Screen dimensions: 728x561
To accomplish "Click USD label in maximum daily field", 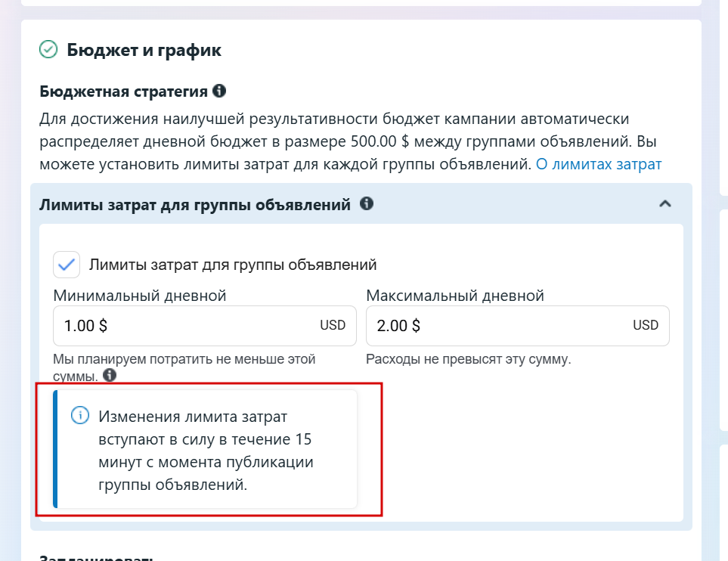I will click(646, 325).
